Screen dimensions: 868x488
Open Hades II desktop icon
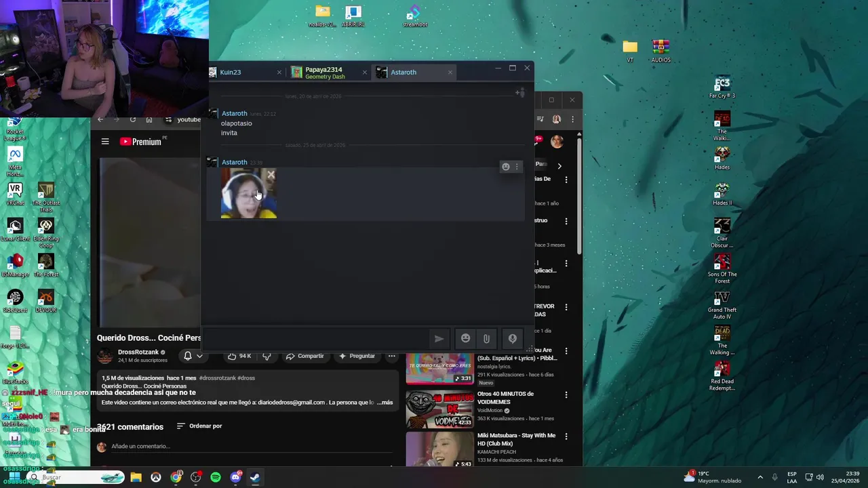[x=722, y=195]
